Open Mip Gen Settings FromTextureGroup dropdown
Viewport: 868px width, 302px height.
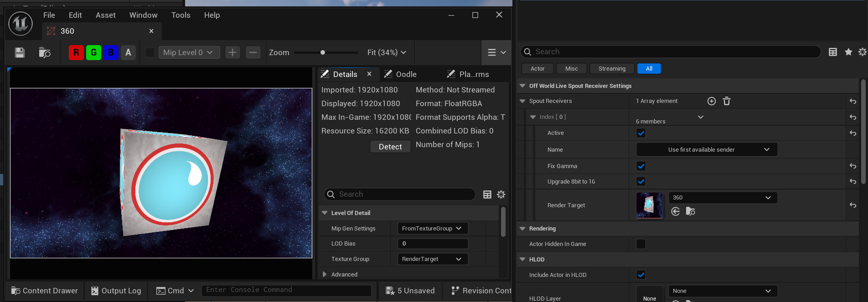pyautogui.click(x=433, y=228)
